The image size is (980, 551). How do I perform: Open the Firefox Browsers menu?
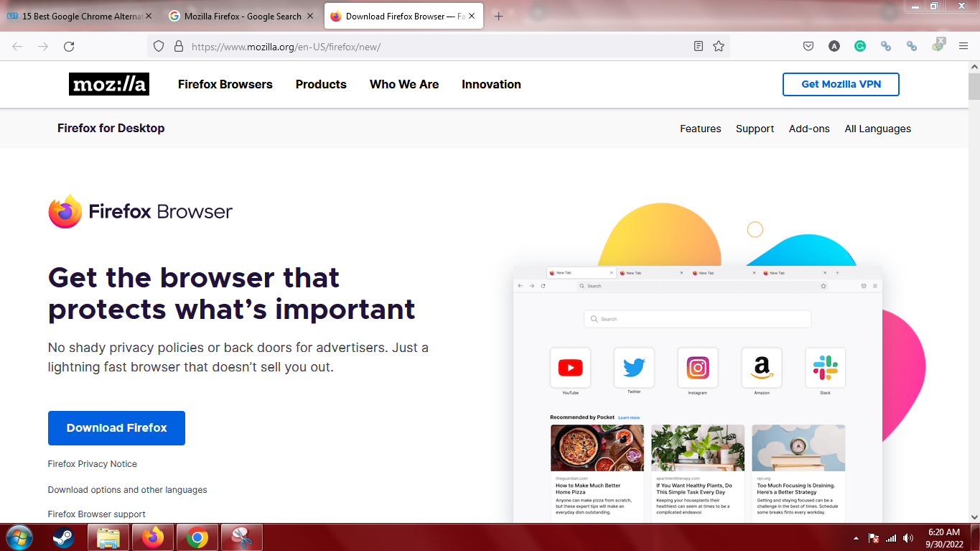225,84
